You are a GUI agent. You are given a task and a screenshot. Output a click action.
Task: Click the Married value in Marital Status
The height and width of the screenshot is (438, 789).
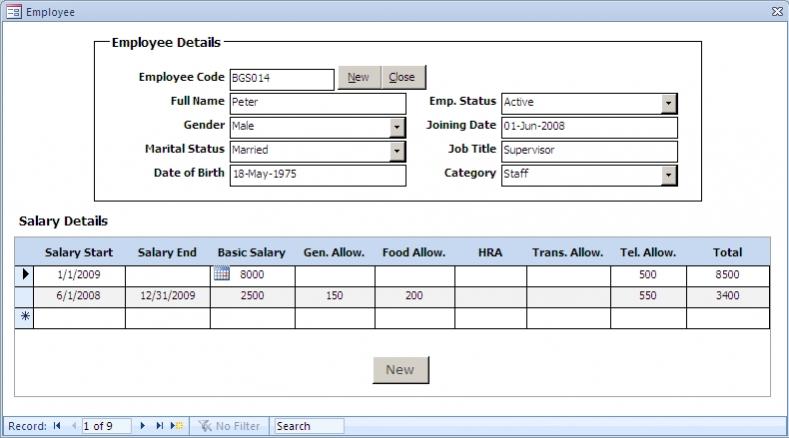[250, 150]
